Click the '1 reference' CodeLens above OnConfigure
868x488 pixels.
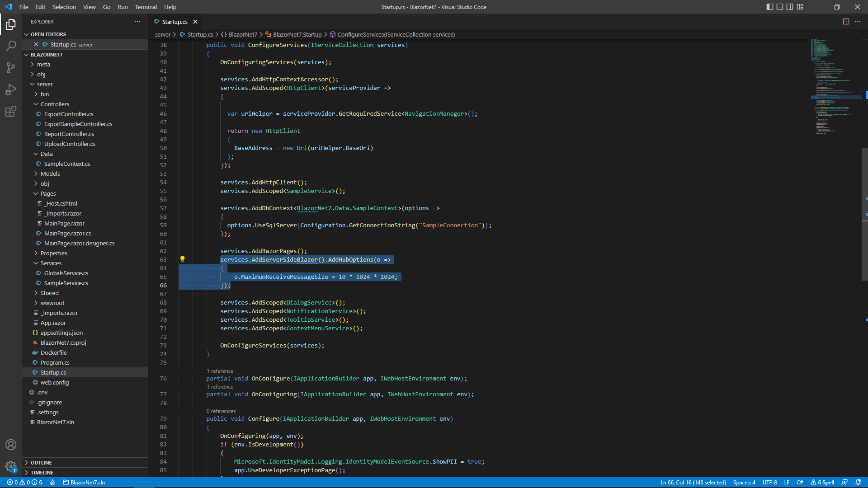coord(220,371)
